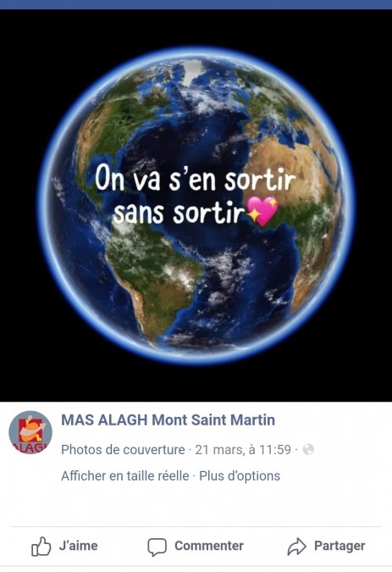Viewport: 392px width, 572px height.
Task: Tap the J'aime text label
Action: tap(79, 546)
